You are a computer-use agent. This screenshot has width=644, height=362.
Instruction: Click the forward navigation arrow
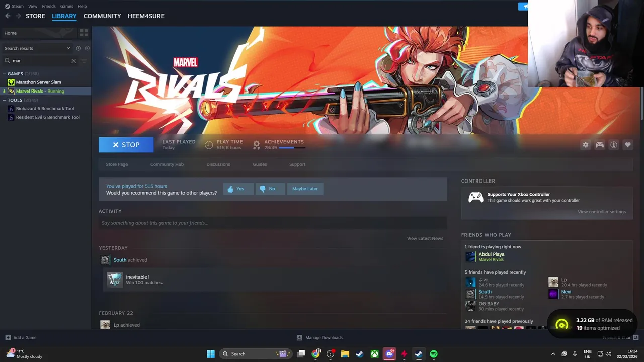[18, 16]
